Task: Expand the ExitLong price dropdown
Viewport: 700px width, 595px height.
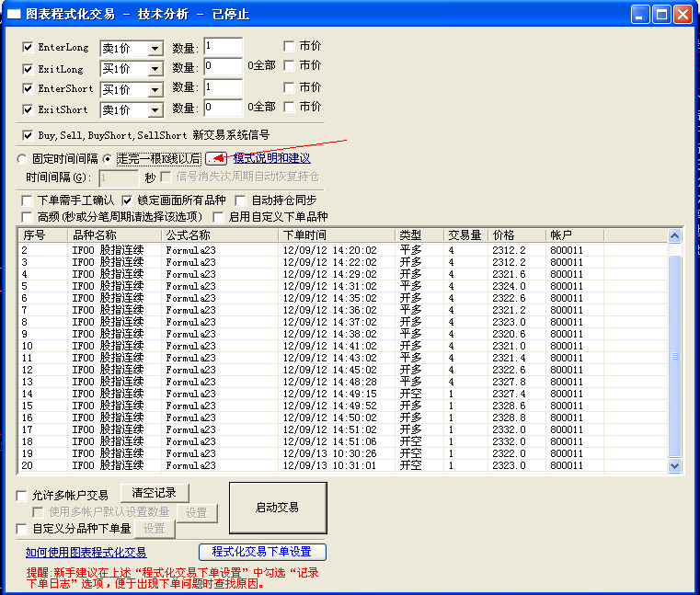Action: [155, 69]
